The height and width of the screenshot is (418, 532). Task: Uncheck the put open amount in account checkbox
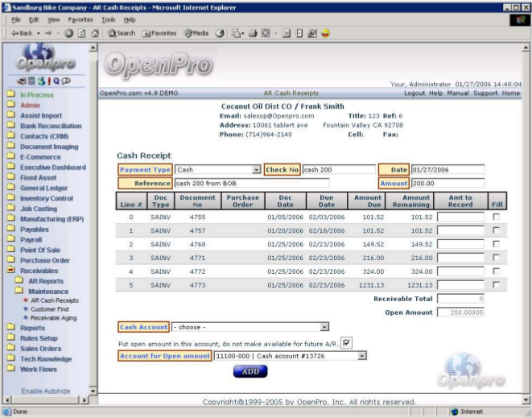click(346, 343)
